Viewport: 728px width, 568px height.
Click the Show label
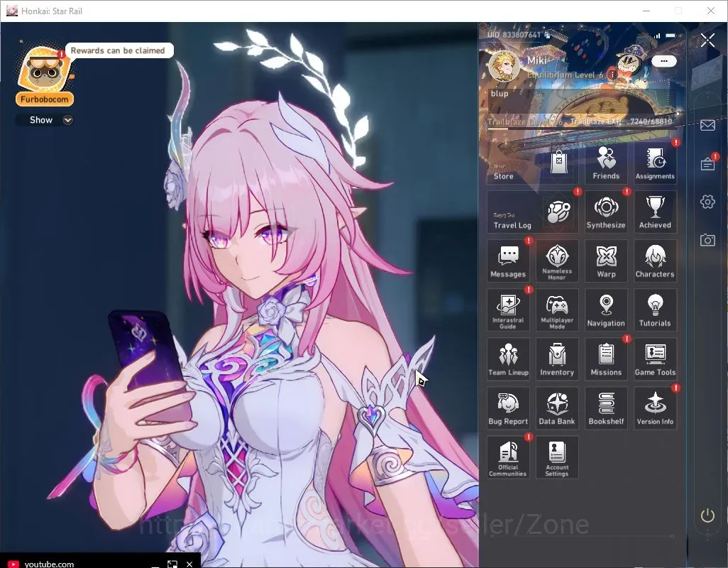pos(41,120)
